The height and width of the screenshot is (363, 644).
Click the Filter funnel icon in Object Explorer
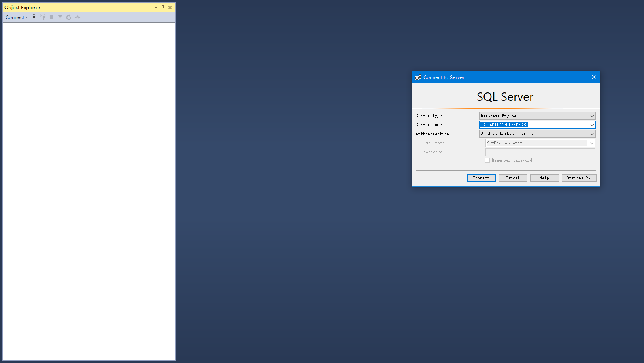tap(60, 17)
